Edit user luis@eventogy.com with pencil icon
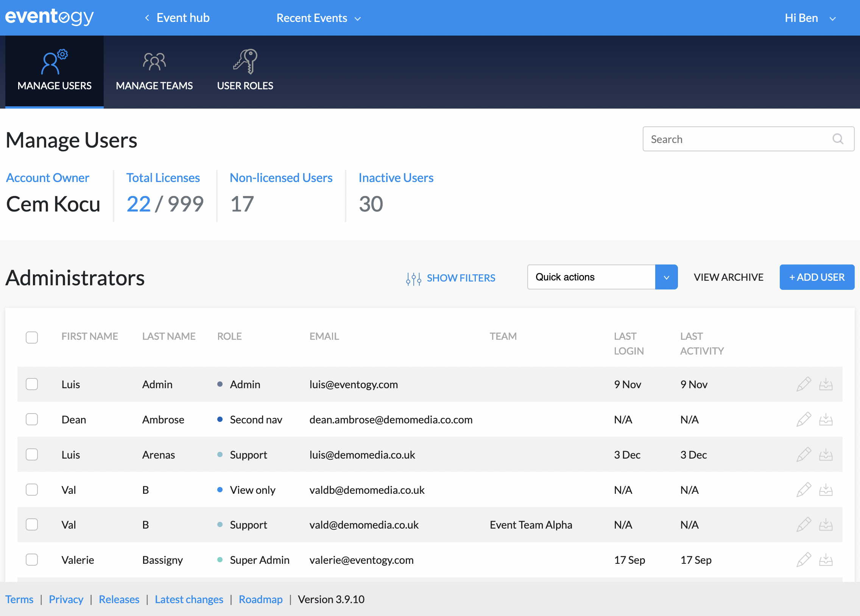Screen dimensions: 860x616 804,384
